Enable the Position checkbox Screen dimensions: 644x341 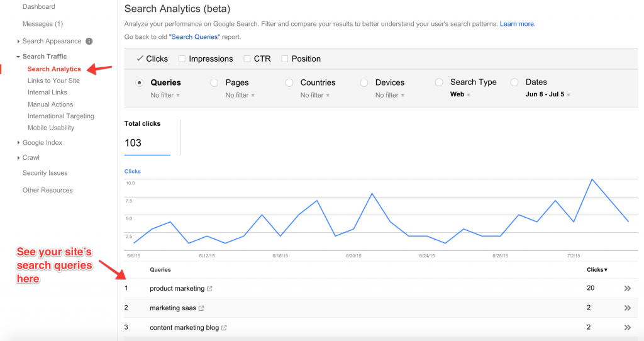(285, 59)
